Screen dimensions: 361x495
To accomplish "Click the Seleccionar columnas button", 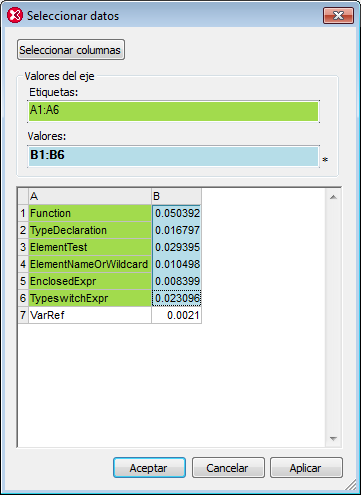I will (x=71, y=50).
